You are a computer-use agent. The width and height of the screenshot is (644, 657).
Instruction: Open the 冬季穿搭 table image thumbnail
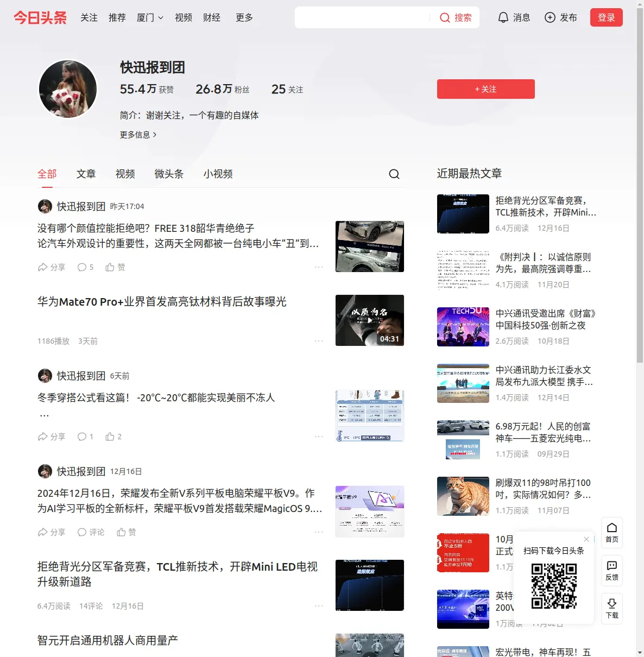370,416
